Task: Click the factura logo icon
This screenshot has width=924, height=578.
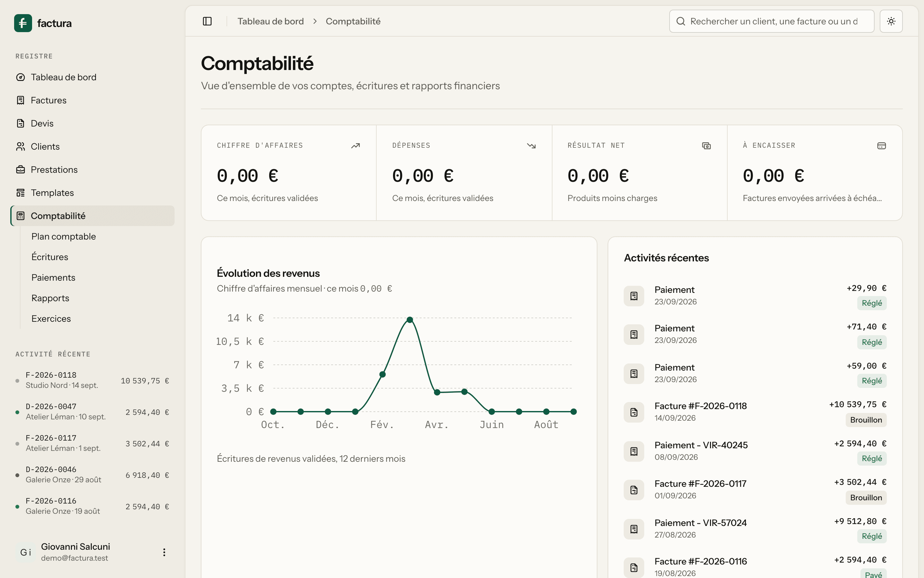Action: coord(23,23)
